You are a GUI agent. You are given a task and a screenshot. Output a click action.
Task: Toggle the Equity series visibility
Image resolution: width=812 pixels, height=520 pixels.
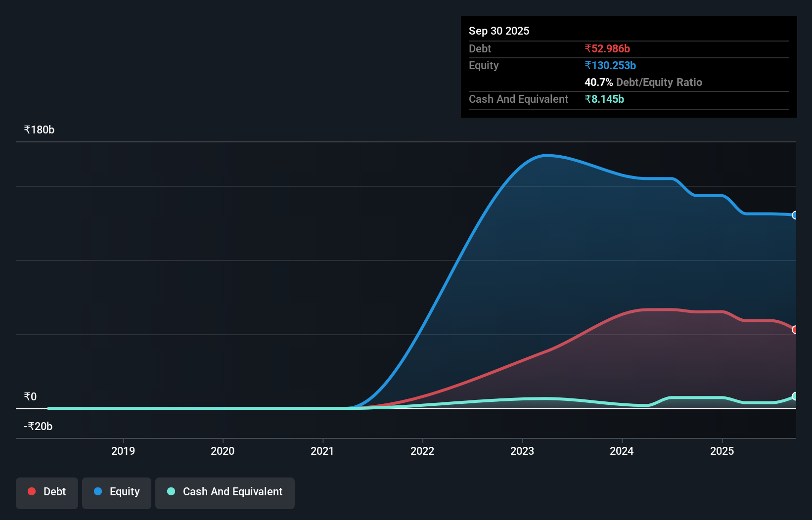[x=116, y=491]
